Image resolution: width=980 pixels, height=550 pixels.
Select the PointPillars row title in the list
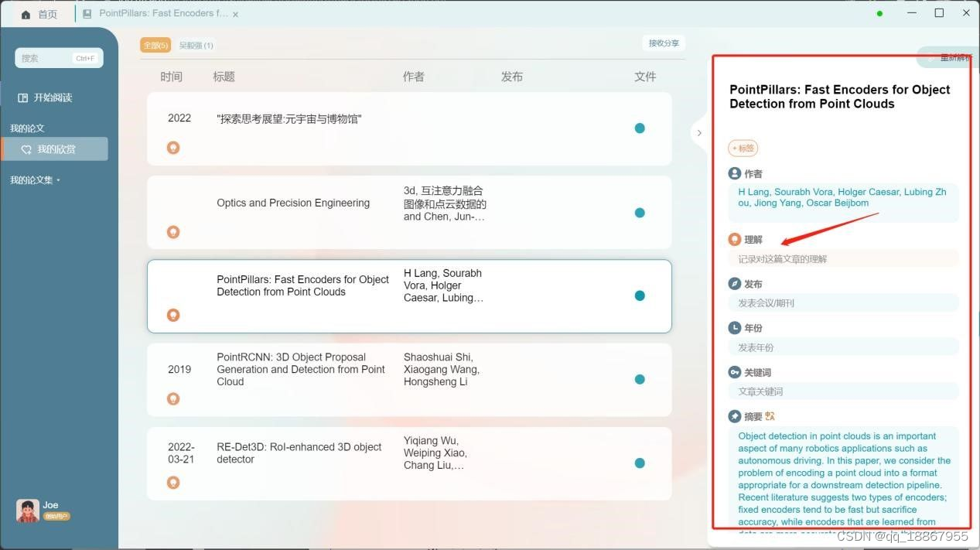(x=302, y=285)
